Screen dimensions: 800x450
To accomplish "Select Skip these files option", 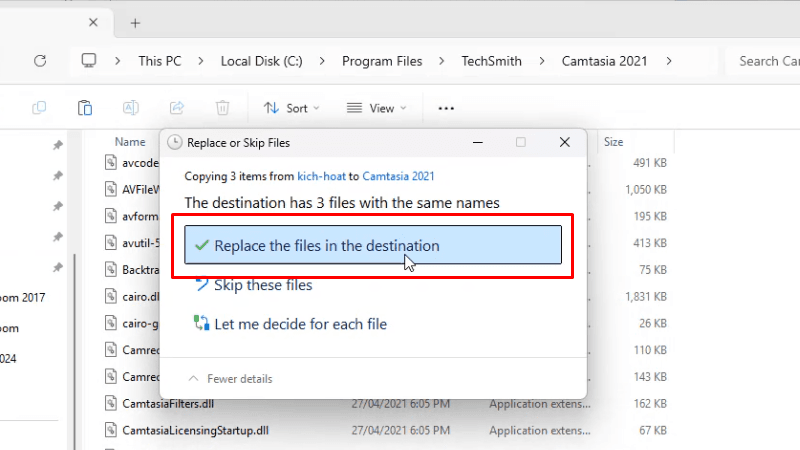I will (x=263, y=286).
